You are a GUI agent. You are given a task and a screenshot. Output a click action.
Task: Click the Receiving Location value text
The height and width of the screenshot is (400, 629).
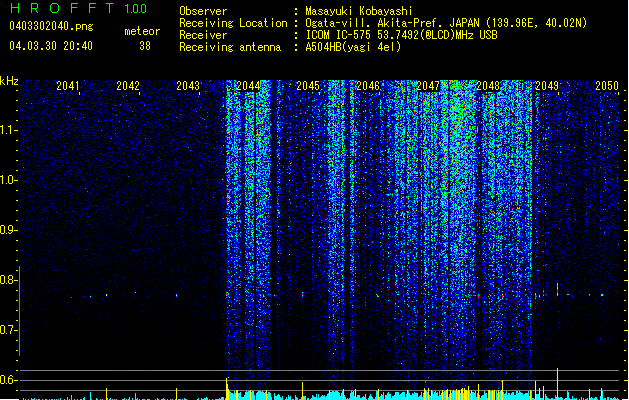coord(446,23)
